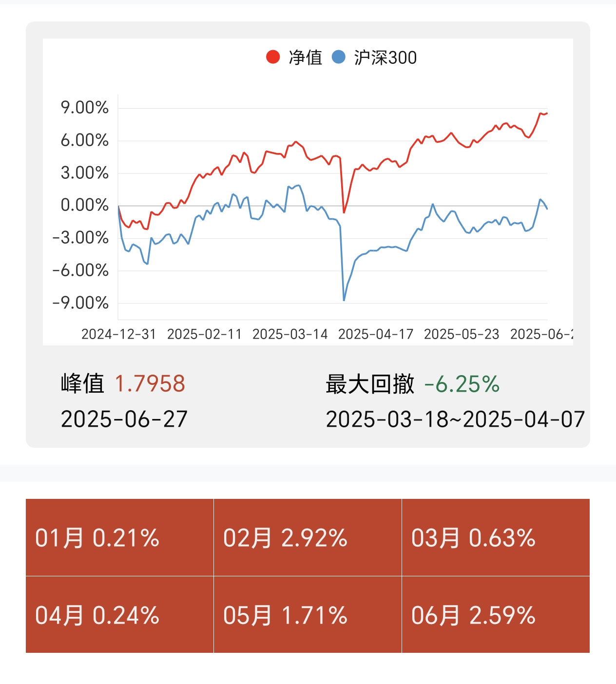Click the peak value 1.7958
Viewport: 616px width, 684px height.
[x=150, y=384]
